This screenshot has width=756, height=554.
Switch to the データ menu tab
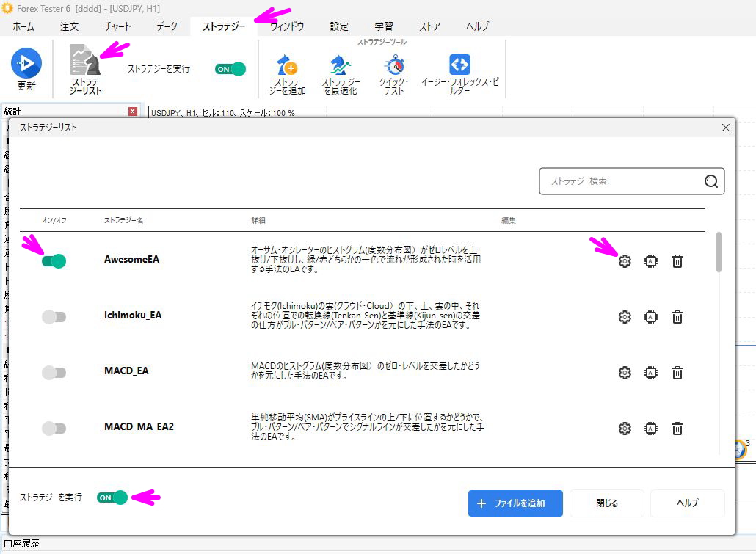166,26
